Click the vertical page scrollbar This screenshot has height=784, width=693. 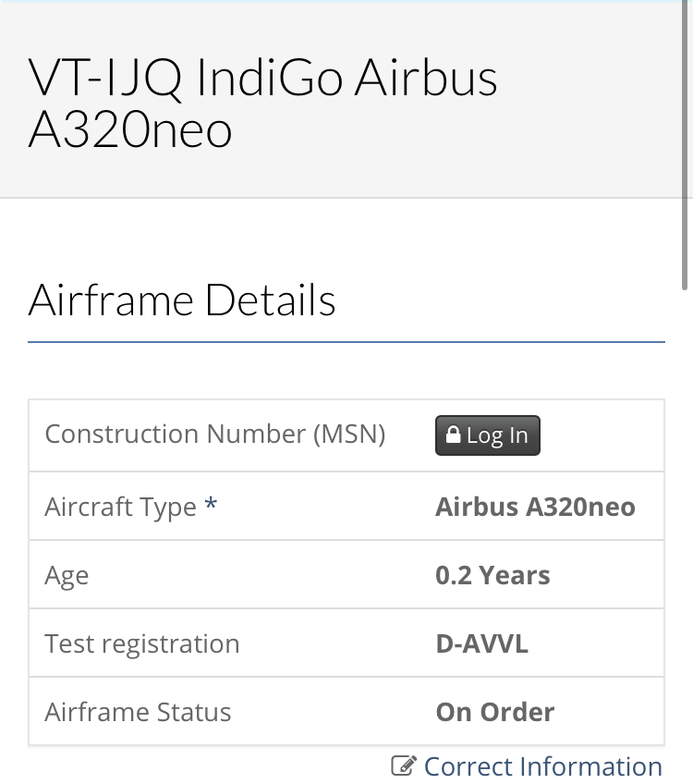tap(686, 139)
